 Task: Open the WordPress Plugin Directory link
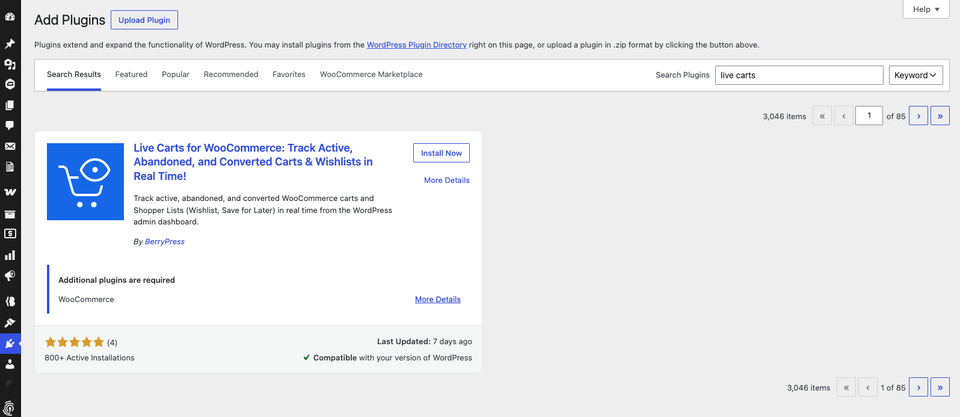click(x=417, y=45)
